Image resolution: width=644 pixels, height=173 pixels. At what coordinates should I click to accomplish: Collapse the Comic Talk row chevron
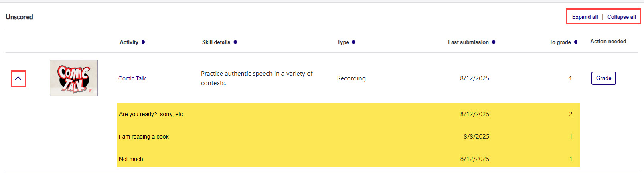(18, 78)
